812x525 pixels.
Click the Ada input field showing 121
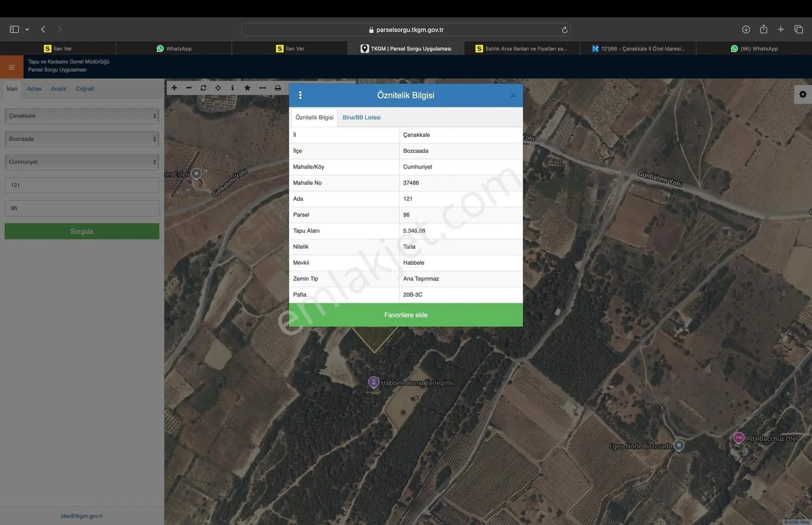click(x=82, y=185)
